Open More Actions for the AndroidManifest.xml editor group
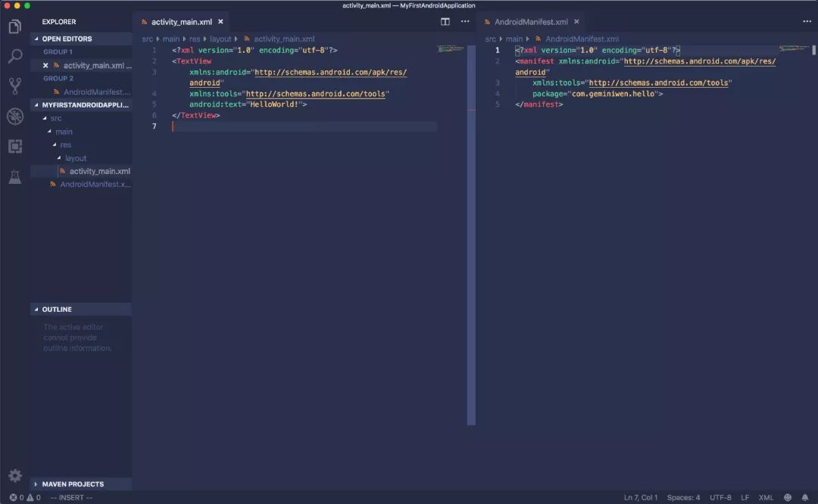This screenshot has width=818, height=504. [x=807, y=22]
